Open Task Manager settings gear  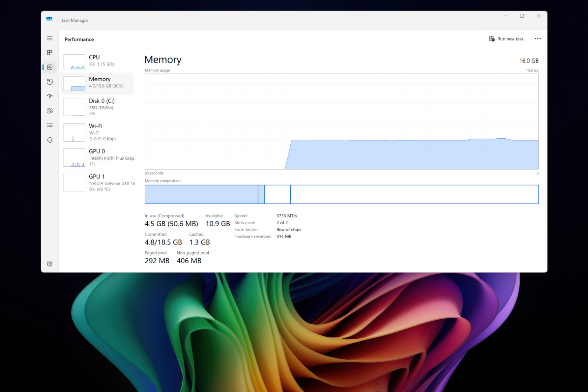pyautogui.click(x=50, y=264)
